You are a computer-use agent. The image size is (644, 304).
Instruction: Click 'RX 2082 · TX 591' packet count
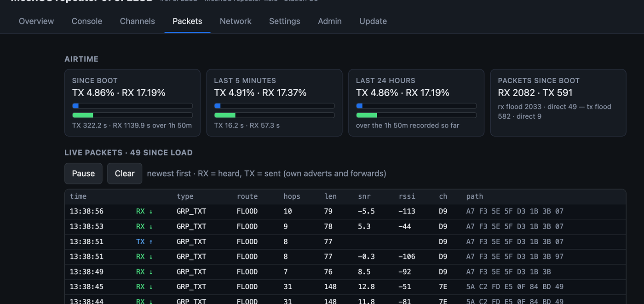(x=535, y=92)
